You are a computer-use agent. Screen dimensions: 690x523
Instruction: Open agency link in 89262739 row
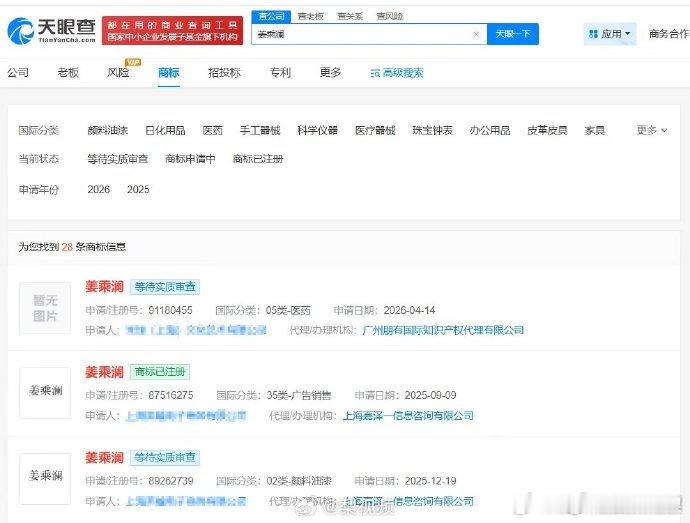tap(408, 501)
